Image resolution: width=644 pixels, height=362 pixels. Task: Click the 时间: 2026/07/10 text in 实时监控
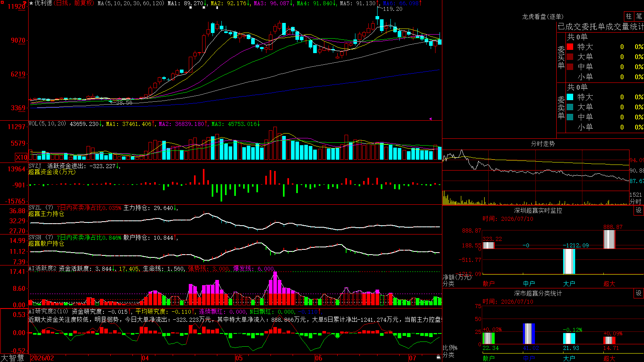[508, 219]
